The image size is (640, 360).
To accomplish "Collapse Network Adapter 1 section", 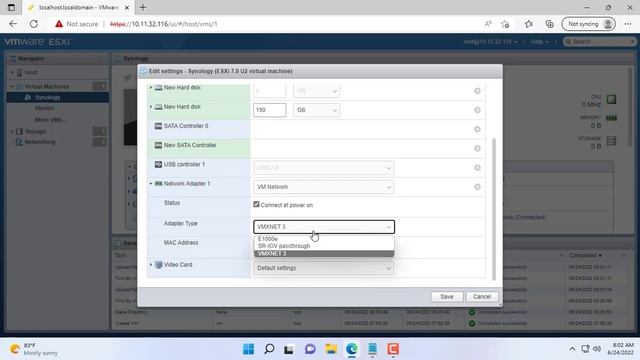I will (151, 184).
